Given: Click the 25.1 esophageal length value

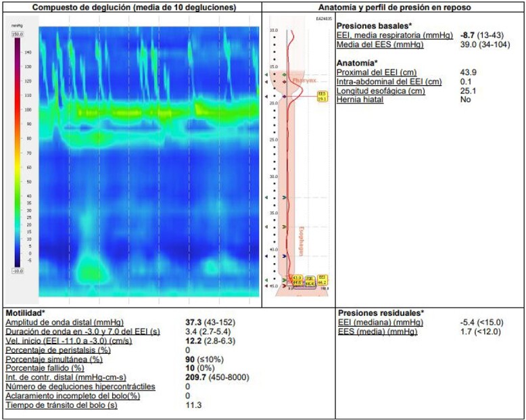Looking at the screenshot, I should (468, 91).
